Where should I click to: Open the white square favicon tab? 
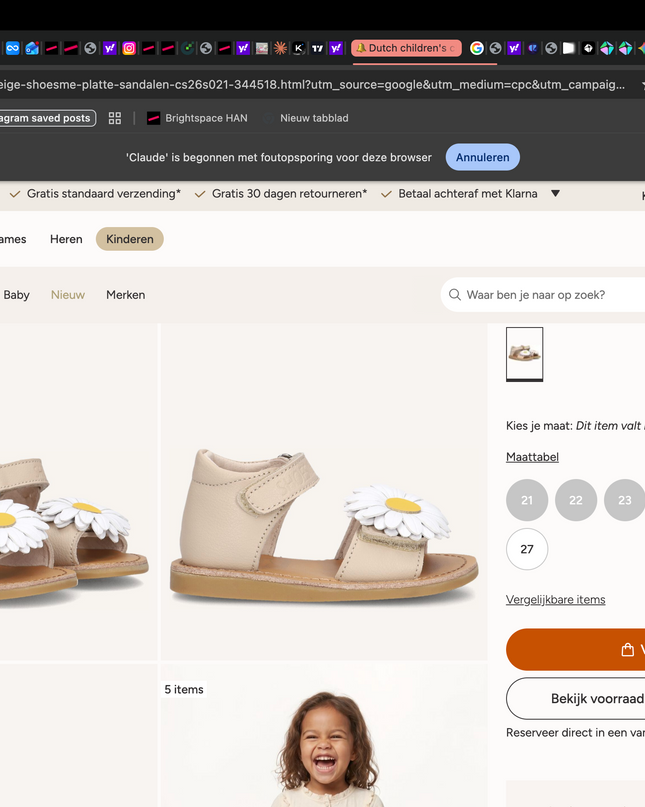(569, 48)
